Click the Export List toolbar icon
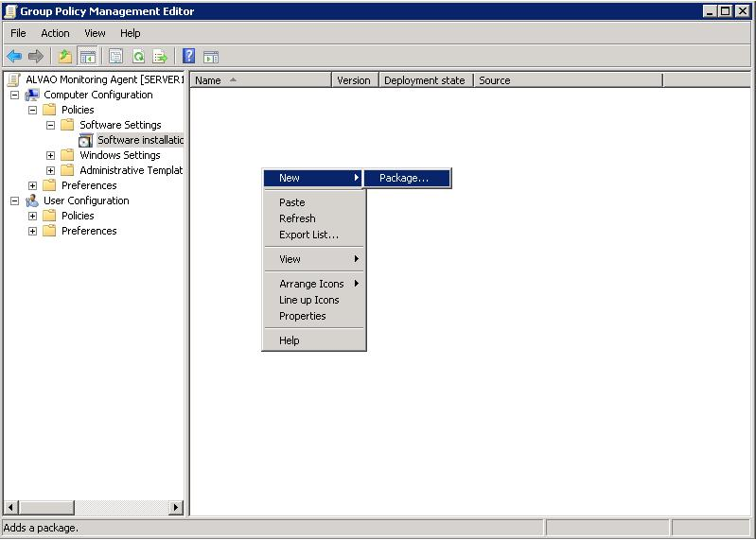 click(x=160, y=57)
